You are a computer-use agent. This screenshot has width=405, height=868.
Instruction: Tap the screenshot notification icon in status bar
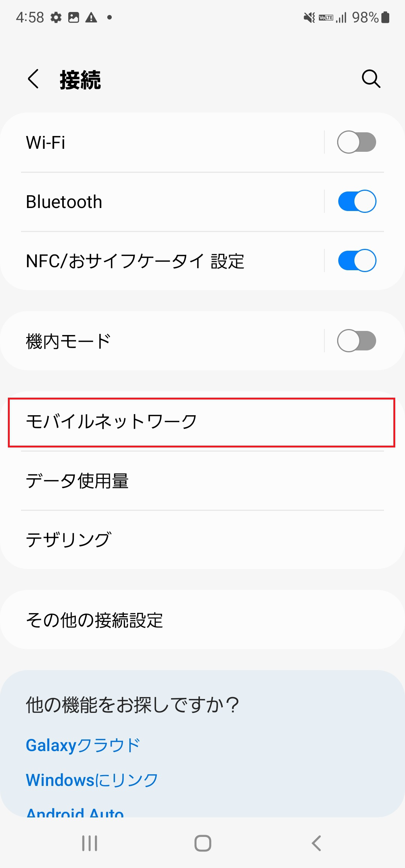(x=73, y=17)
